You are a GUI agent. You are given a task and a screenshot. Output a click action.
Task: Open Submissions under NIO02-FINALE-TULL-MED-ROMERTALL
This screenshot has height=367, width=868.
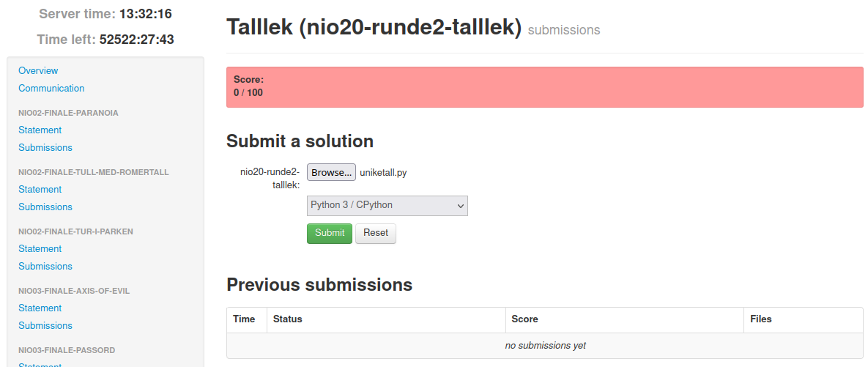(x=45, y=207)
